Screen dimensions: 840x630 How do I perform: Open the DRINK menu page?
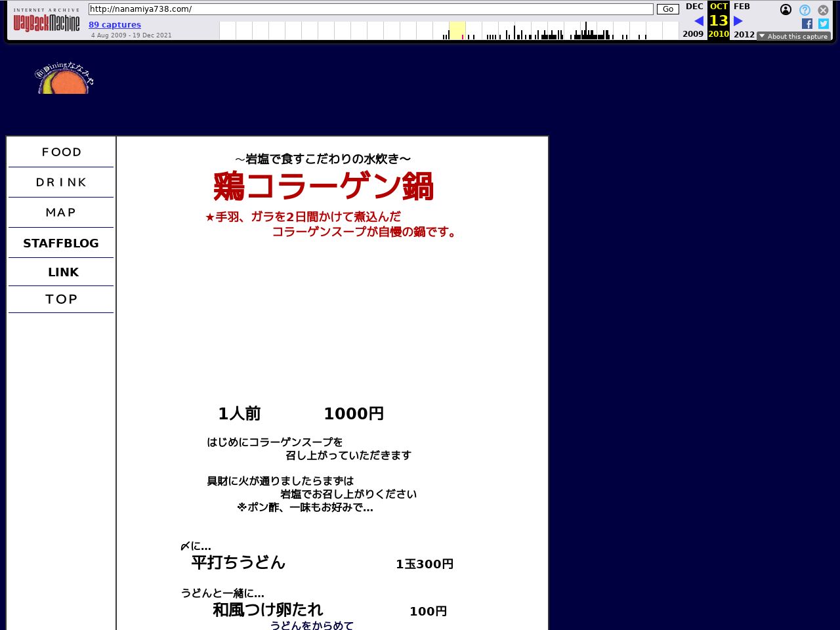click(x=61, y=182)
